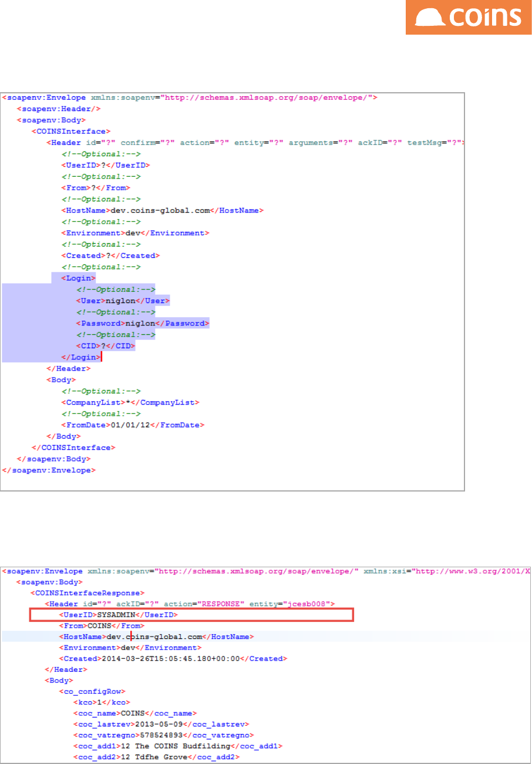532x764 pixels.
Task: Select the Created 2014-03-26T15:05:45 timestamp line
Action: point(173,659)
